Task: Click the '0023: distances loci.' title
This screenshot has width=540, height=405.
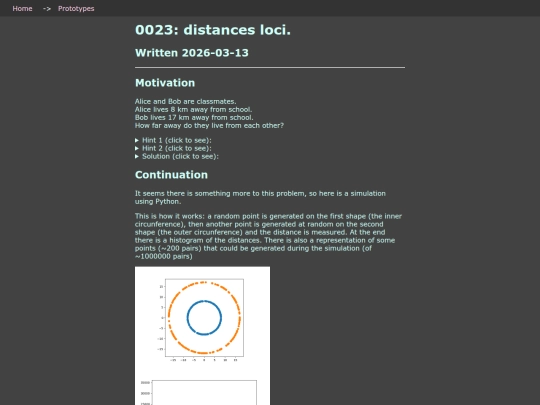Action: (x=213, y=30)
